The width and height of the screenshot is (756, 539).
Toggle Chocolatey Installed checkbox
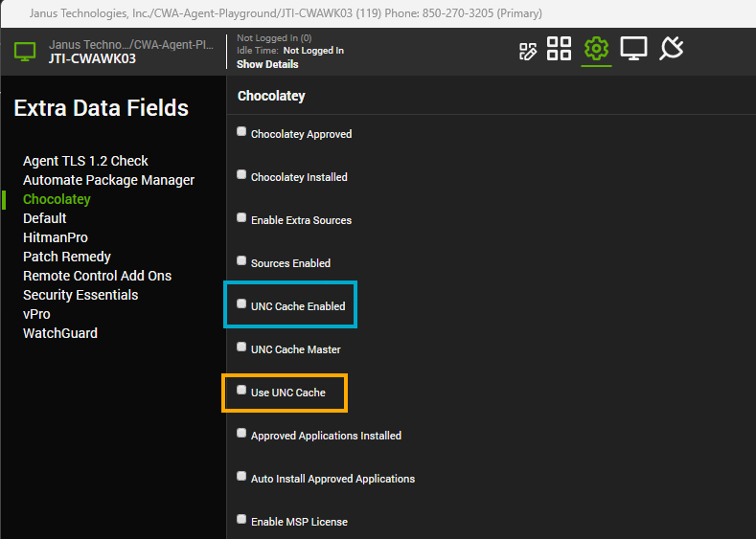(241, 174)
